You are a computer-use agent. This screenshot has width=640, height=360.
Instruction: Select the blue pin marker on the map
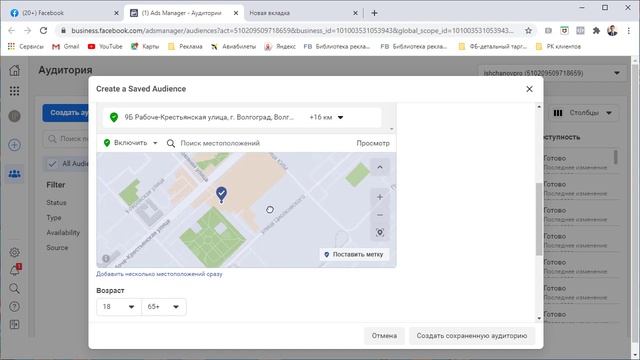pos(221,194)
